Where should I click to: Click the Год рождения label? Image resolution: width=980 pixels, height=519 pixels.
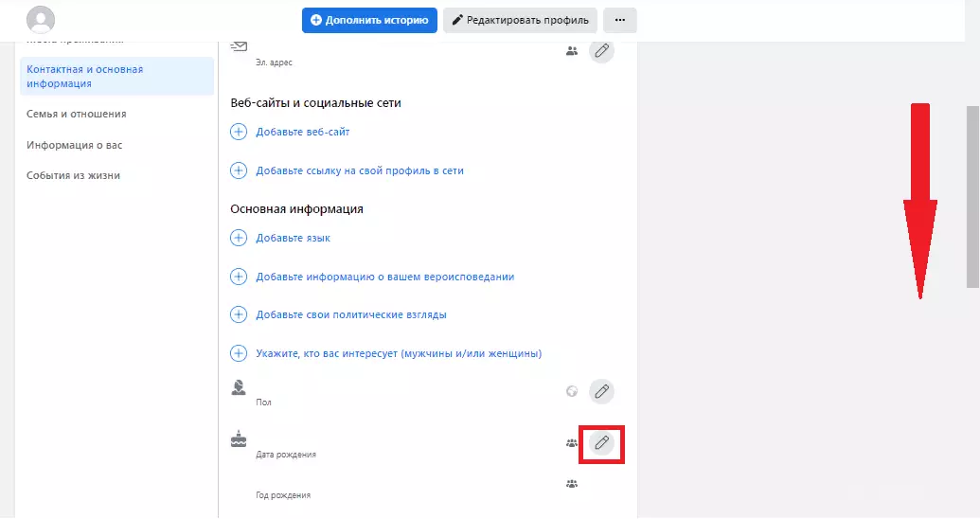tap(283, 495)
